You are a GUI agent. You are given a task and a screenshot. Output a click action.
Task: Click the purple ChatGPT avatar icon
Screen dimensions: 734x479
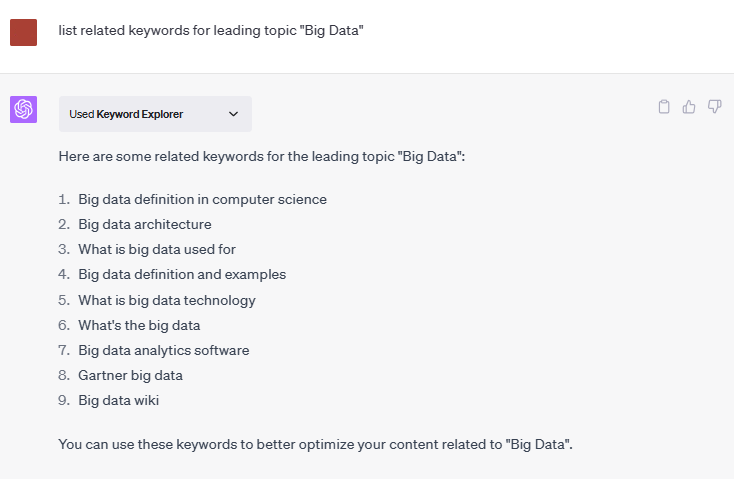(x=23, y=110)
